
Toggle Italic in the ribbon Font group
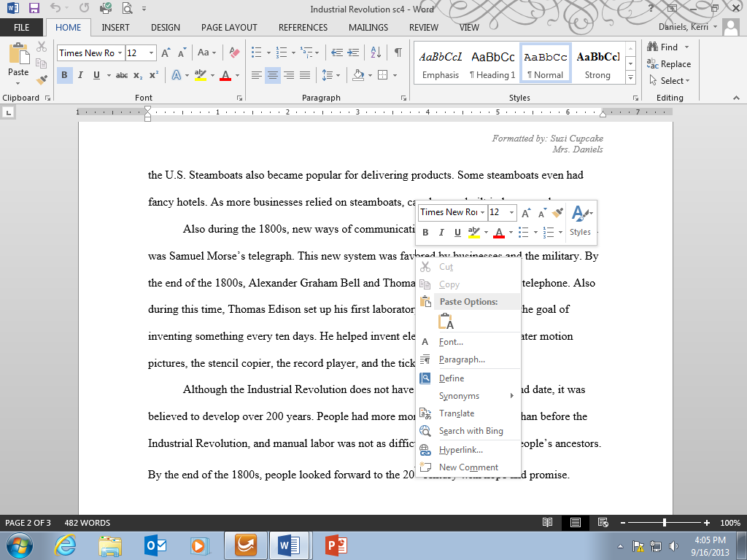coord(80,75)
